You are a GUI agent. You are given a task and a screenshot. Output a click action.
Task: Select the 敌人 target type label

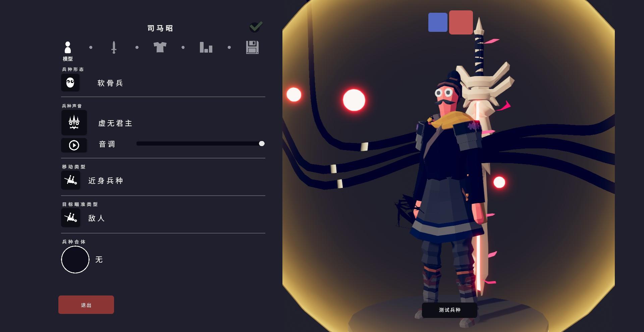pyautogui.click(x=97, y=218)
